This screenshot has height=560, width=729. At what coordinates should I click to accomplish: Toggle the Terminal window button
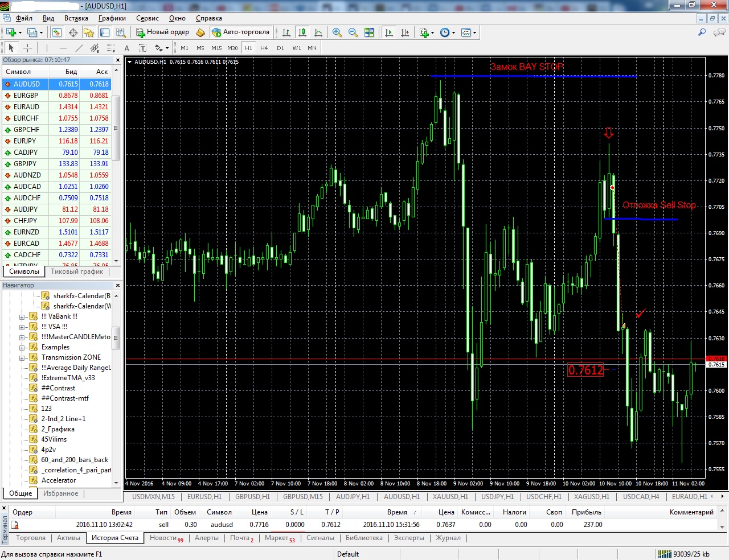[104, 32]
